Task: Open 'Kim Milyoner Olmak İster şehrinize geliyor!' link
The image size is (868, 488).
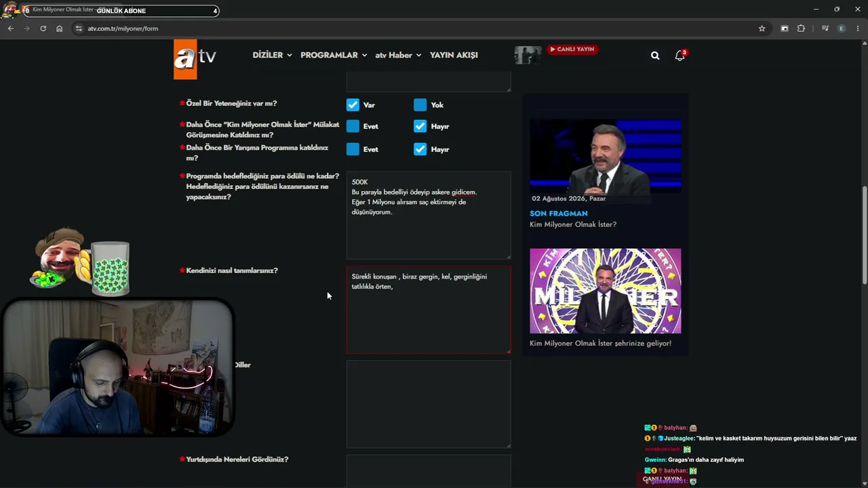Action: tap(600, 343)
